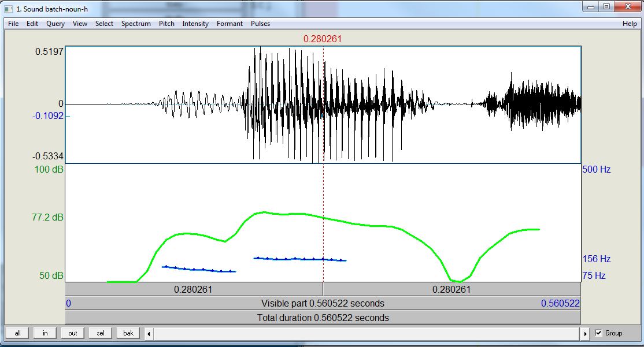Open the View menu
Viewport: 644px width, 347px height.
tap(80, 23)
